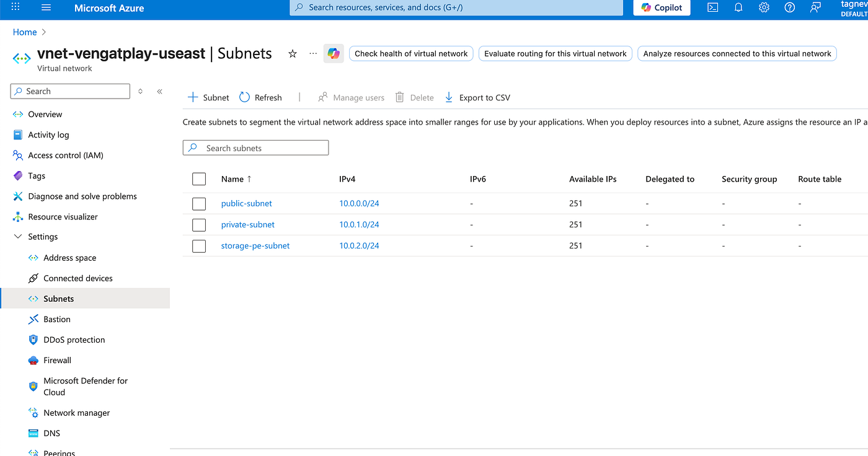This screenshot has height=456, width=868.
Task: Click Evaluate routing for this virtual network
Action: click(x=556, y=54)
